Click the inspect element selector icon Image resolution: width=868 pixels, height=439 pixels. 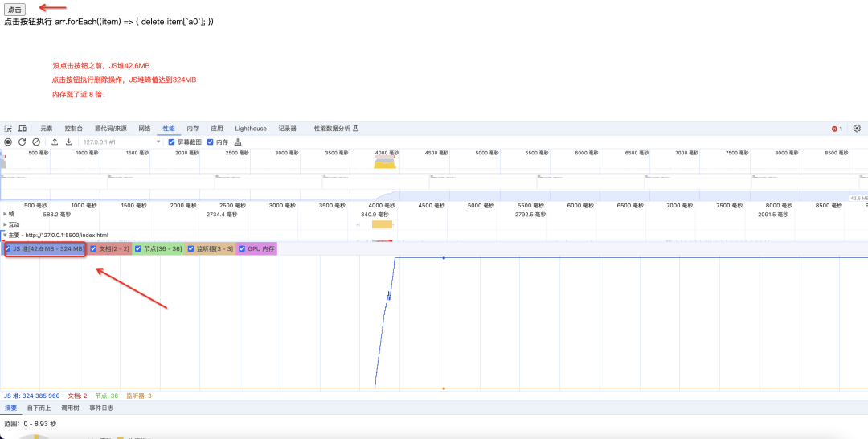pos(8,129)
